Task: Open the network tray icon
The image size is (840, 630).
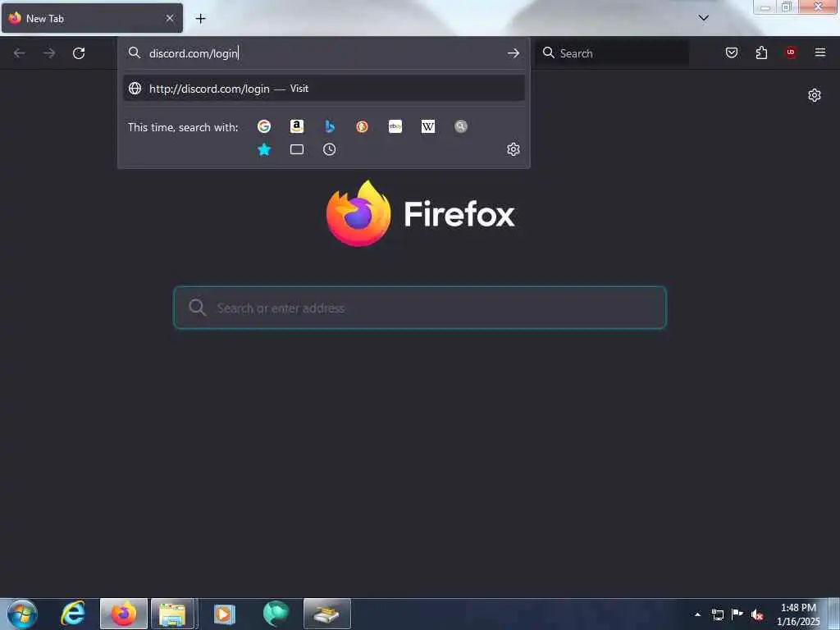Action: tap(717, 614)
